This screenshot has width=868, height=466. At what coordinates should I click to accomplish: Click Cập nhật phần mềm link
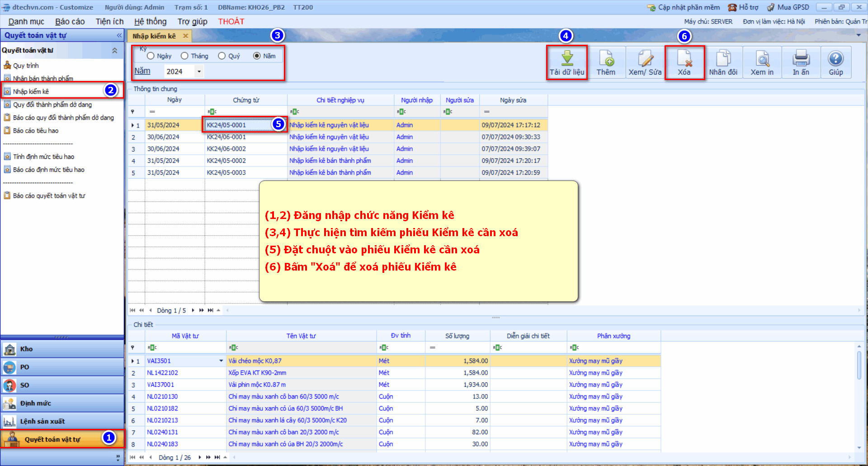coord(684,7)
